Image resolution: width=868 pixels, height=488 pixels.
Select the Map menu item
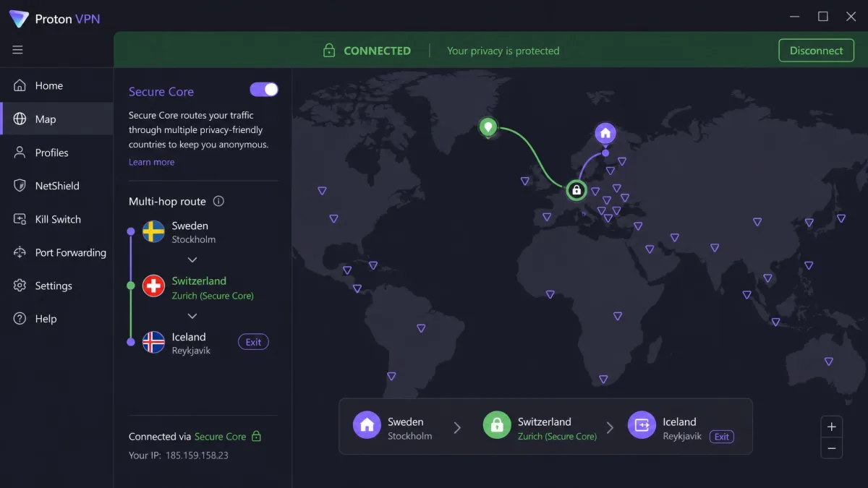tap(56, 119)
